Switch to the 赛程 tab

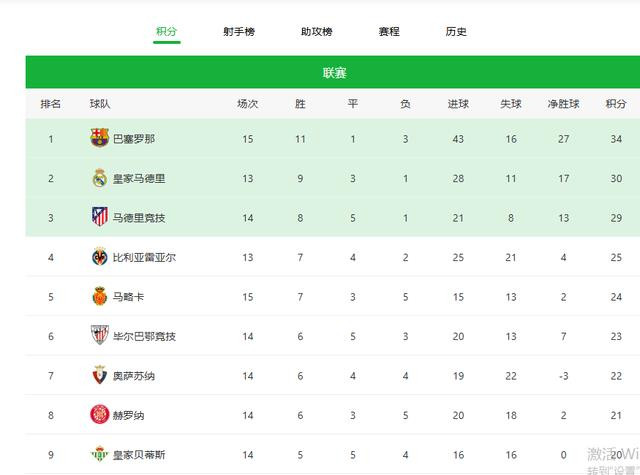pyautogui.click(x=389, y=31)
